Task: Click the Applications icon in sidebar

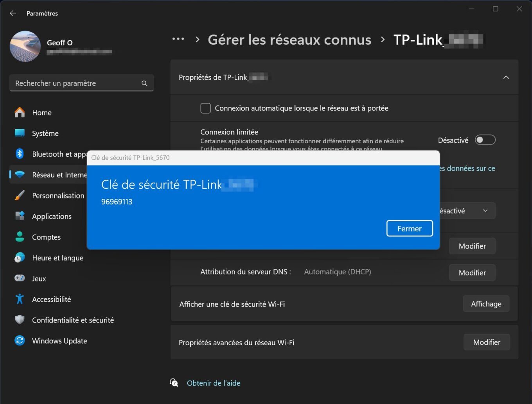Action: pos(20,216)
